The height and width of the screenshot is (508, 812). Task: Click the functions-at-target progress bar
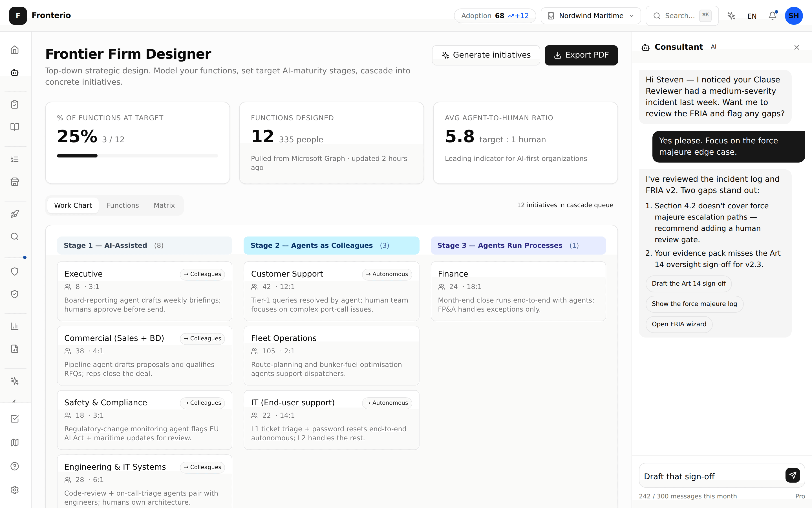(138, 156)
